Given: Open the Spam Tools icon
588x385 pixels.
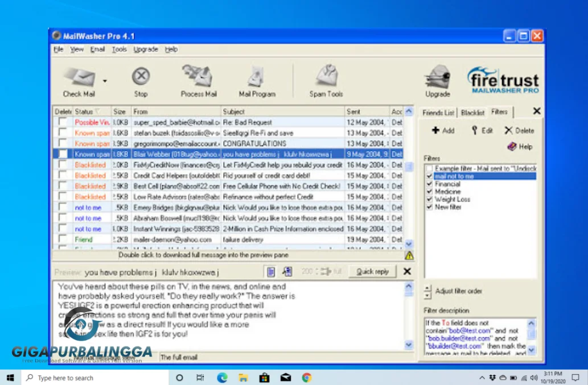Looking at the screenshot, I should (327, 76).
